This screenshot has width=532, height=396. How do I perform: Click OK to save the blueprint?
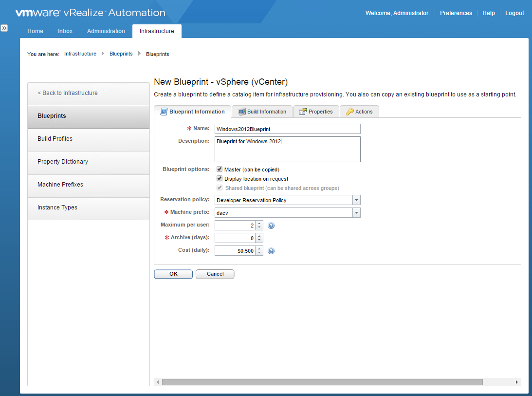point(173,274)
